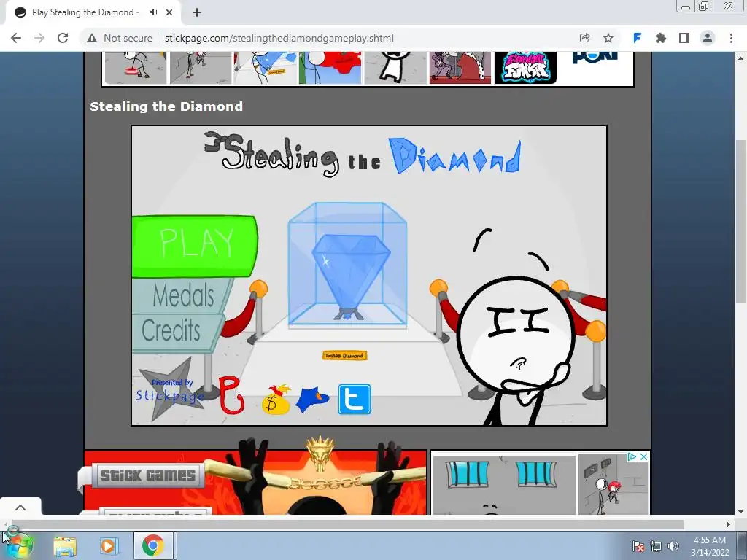Open the blue F extension
Image resolution: width=747 pixels, height=560 pixels.
[637, 38]
